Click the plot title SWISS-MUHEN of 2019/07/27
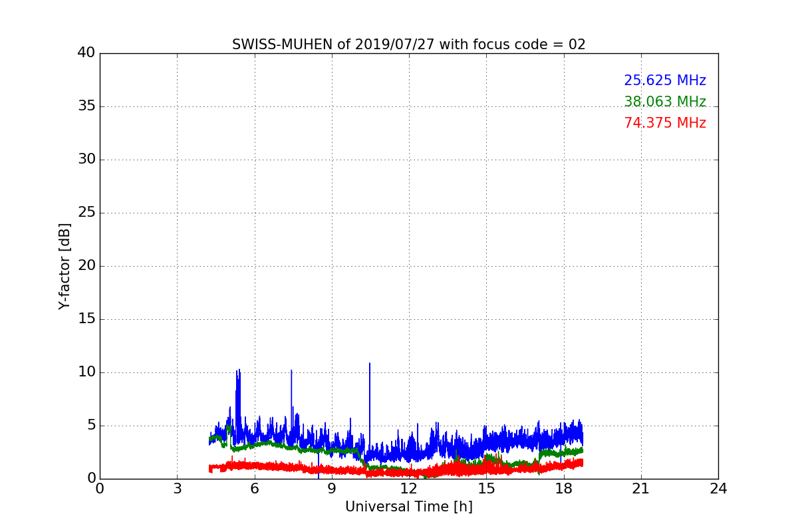The image size is (798, 532). click(x=408, y=45)
